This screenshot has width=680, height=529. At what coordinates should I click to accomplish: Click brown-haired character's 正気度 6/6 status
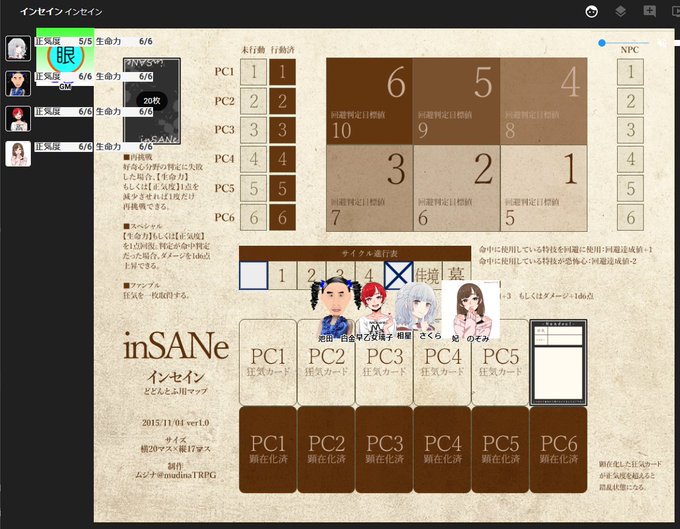64,147
